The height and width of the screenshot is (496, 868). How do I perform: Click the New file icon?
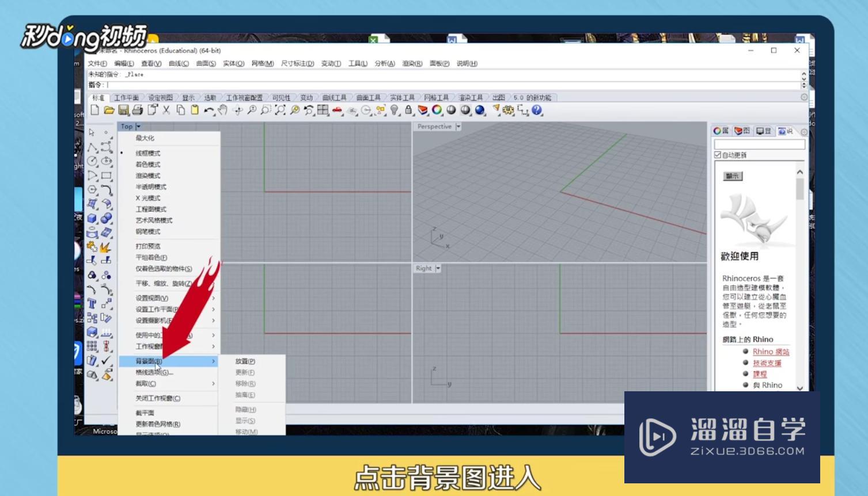[95, 110]
